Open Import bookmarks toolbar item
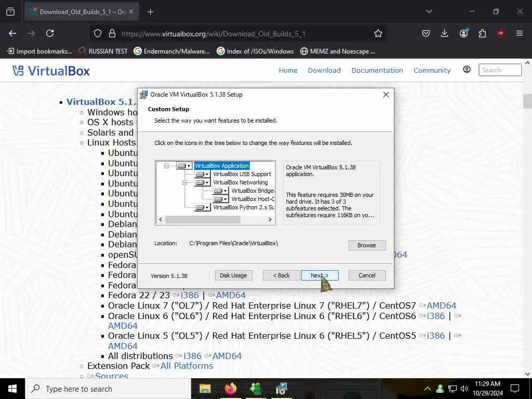The height and width of the screenshot is (399, 532). tap(39, 51)
